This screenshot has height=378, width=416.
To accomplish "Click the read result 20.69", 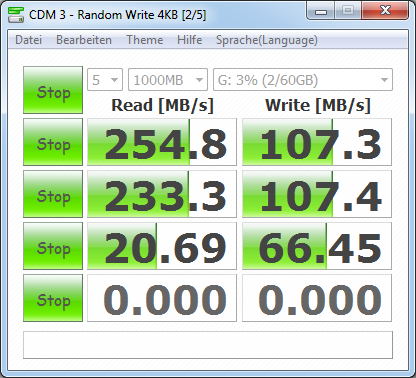I will click(x=162, y=246).
